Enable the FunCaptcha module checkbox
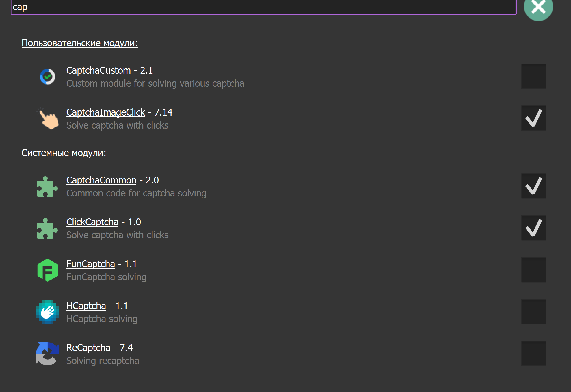 pos(533,270)
